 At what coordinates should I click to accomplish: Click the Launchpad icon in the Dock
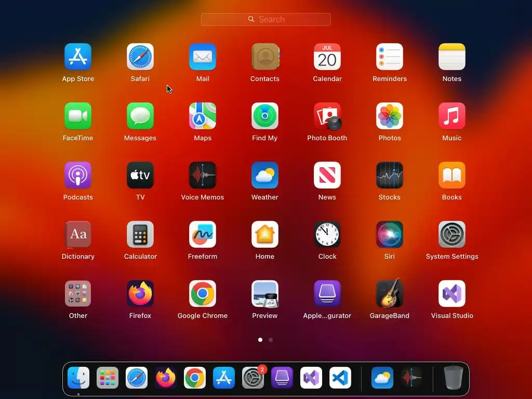click(x=108, y=378)
